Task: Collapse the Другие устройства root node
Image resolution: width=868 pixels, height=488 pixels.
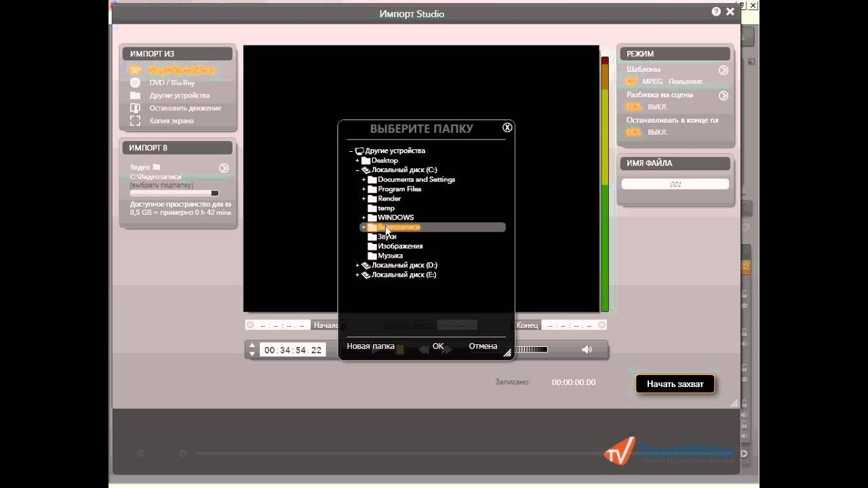Action: click(351, 151)
